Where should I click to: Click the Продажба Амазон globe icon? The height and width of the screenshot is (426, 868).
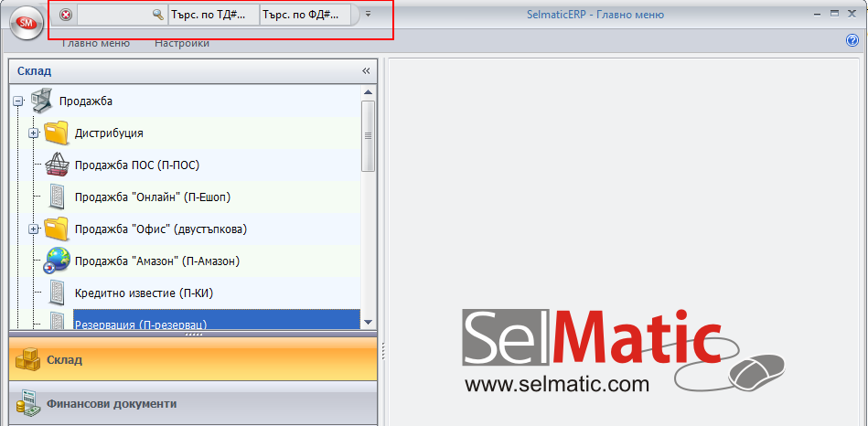(x=58, y=261)
